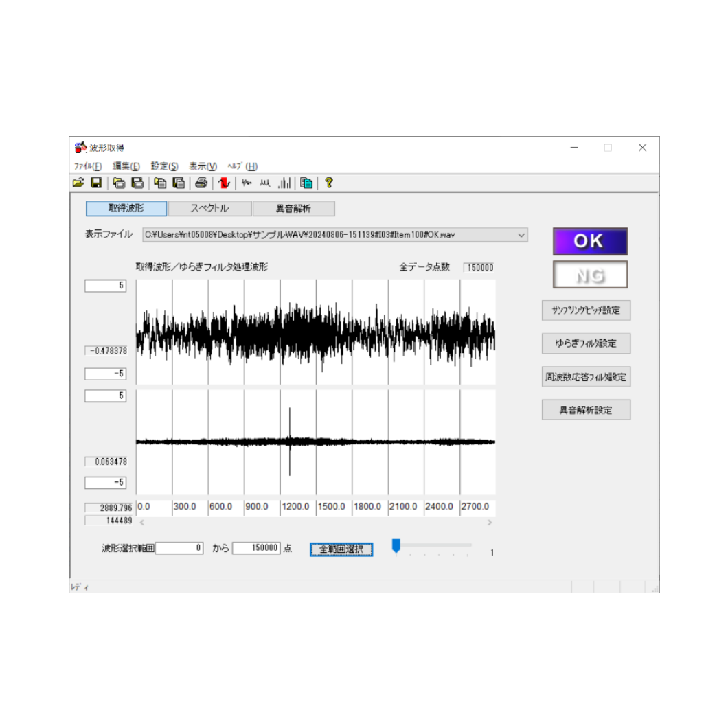Open the ファイル(F) menu
The image size is (728, 728).
(88, 166)
